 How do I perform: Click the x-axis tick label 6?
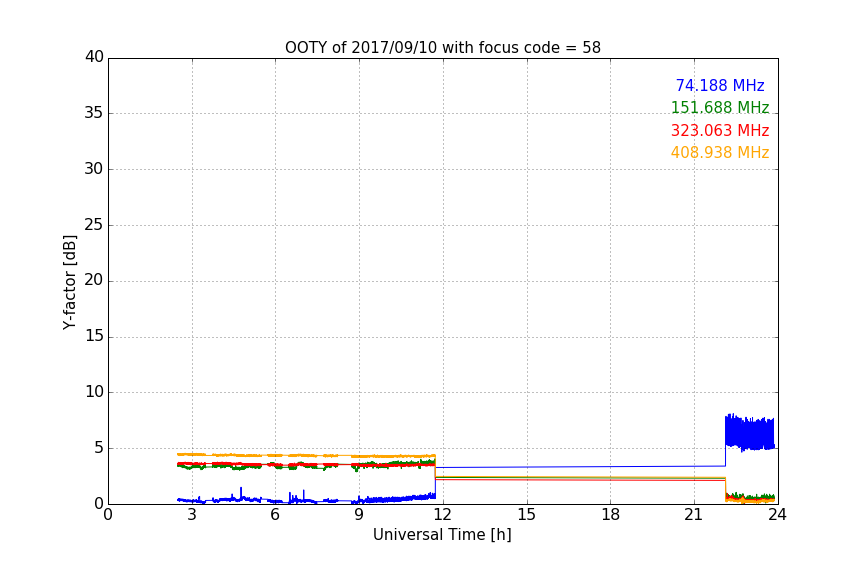coord(275,515)
